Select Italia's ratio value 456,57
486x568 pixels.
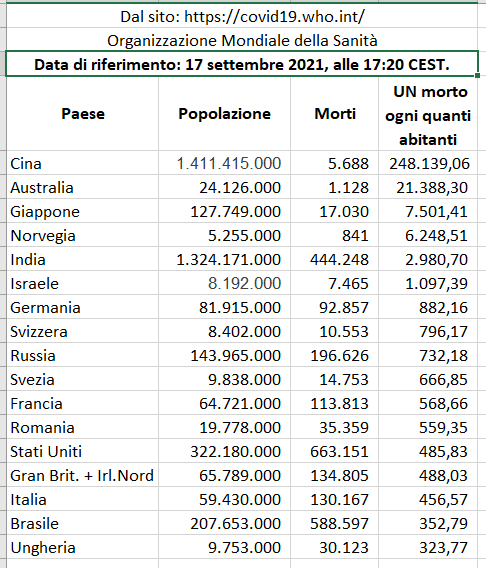tap(428, 499)
